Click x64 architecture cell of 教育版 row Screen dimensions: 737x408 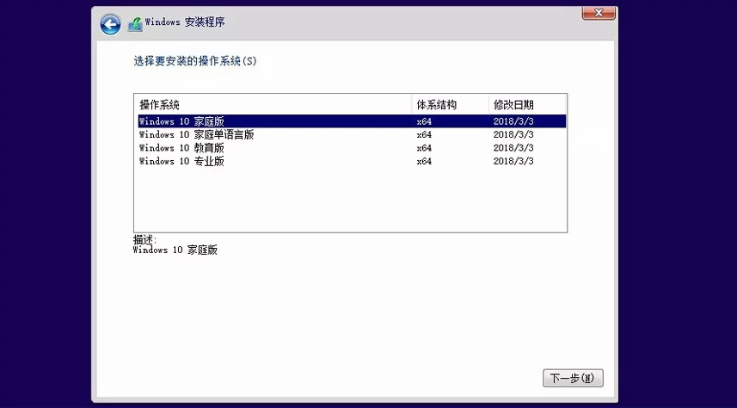(x=424, y=148)
